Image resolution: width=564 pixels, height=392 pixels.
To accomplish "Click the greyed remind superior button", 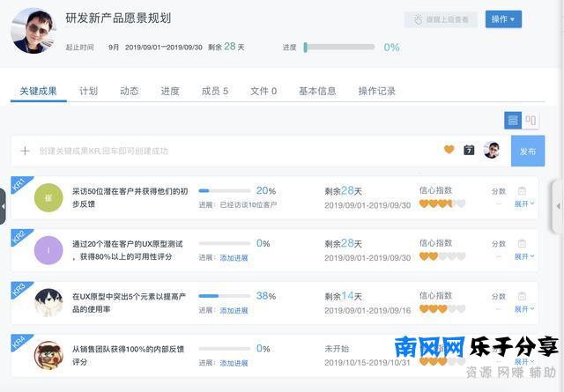I will tap(441, 19).
